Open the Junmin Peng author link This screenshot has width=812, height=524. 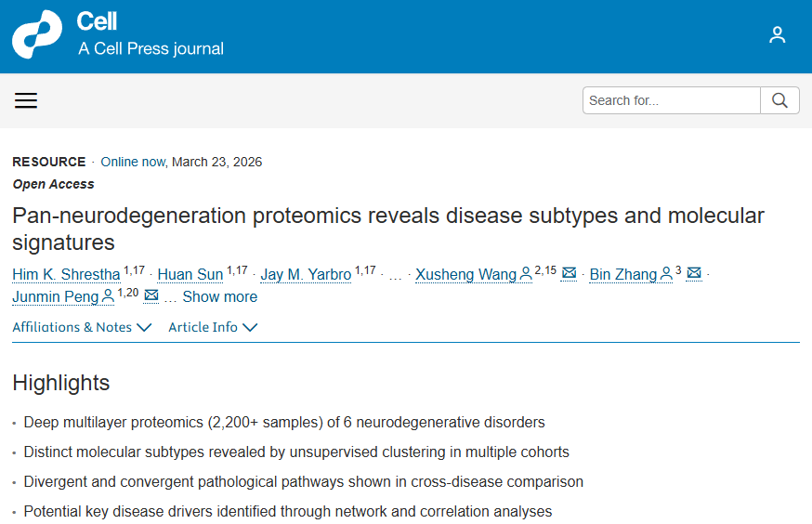point(56,297)
